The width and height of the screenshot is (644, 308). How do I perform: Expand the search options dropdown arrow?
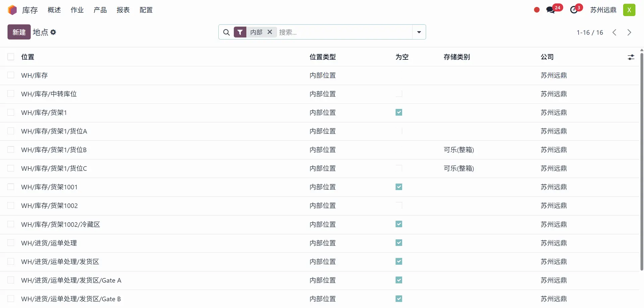pos(419,32)
